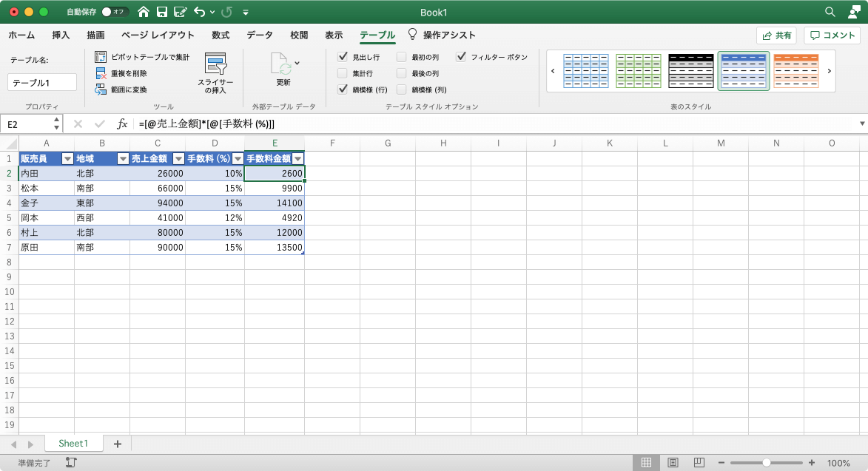This screenshot has width=868, height=471.
Task: Switch to the ページ レイアウト tab
Action: tap(158, 35)
